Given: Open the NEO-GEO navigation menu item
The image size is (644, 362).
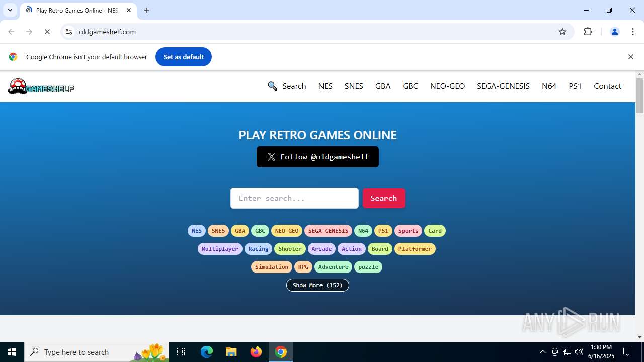Looking at the screenshot, I should [x=447, y=86].
